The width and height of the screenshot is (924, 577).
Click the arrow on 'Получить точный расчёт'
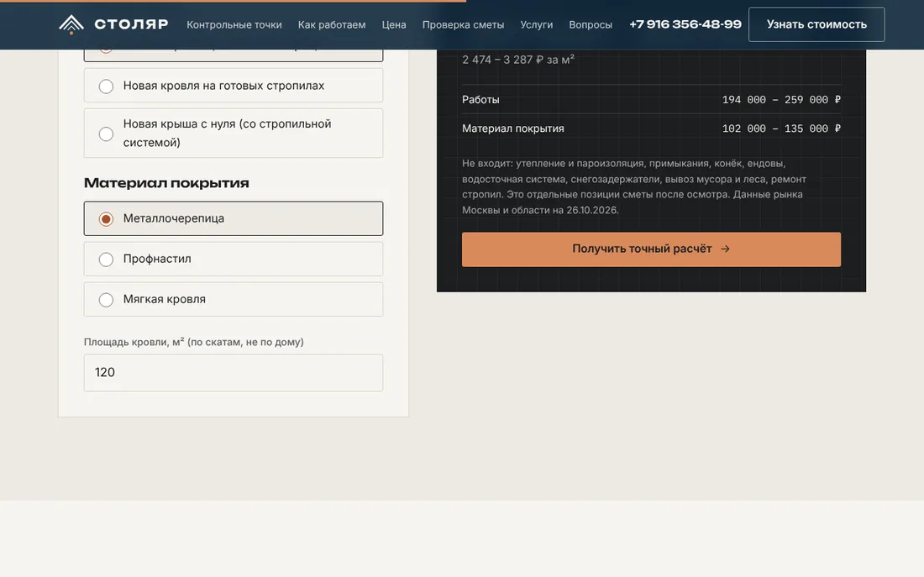[726, 249]
